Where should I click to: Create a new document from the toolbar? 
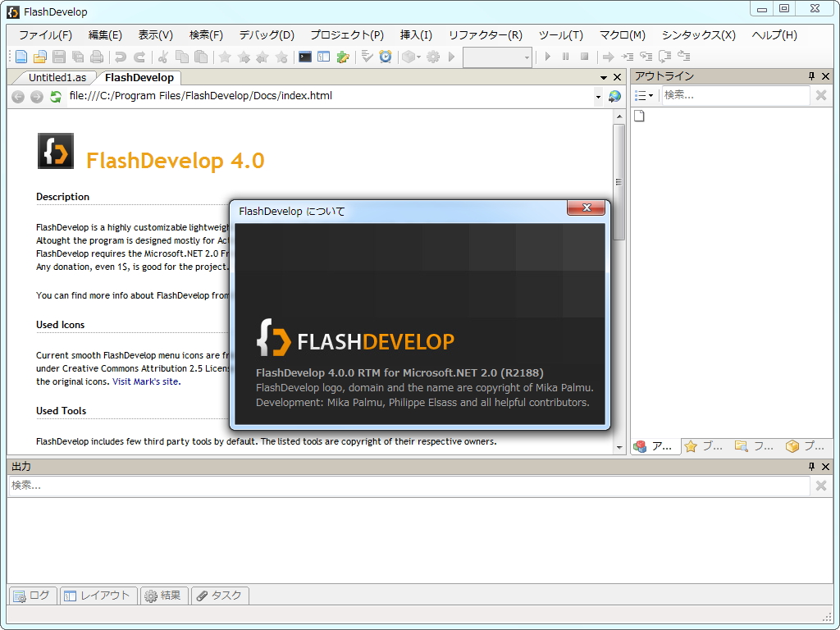pyautogui.click(x=21, y=57)
